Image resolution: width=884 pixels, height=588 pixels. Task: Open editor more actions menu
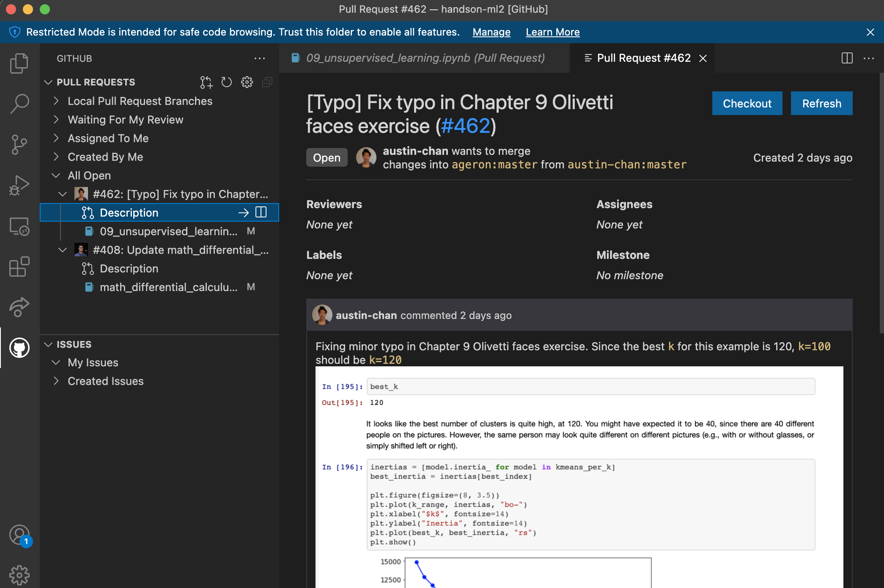coord(869,58)
